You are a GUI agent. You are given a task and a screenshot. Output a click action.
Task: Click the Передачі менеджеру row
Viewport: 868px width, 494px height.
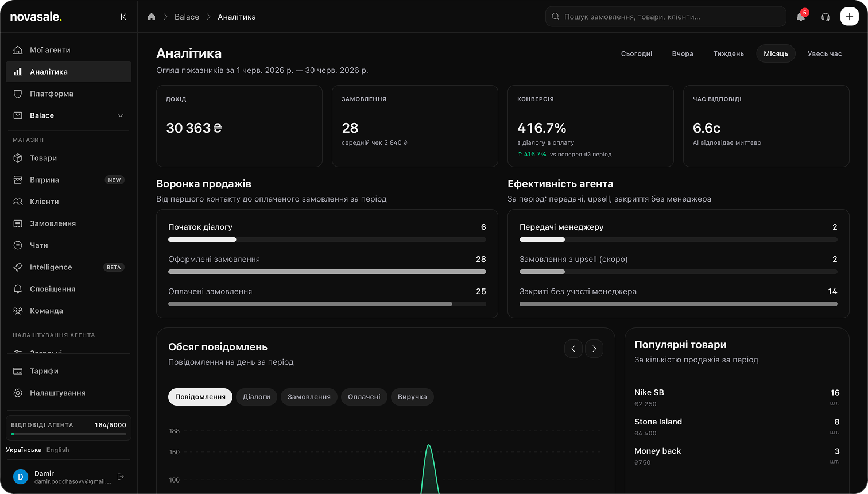[678, 233]
